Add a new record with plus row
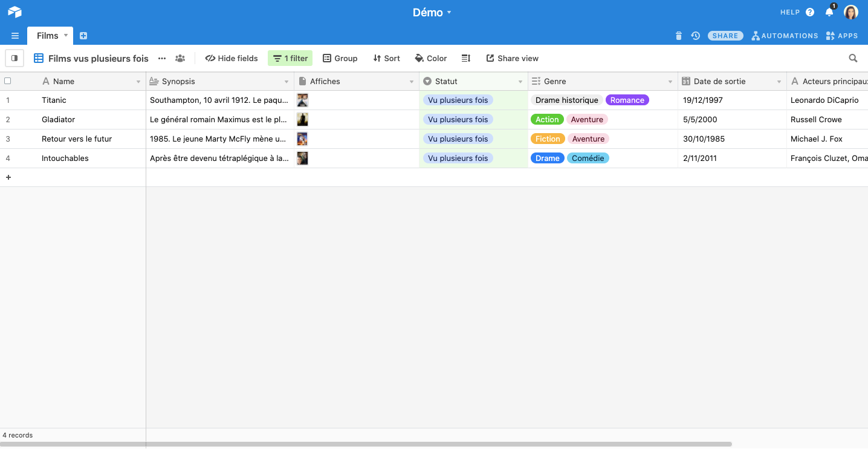Image resolution: width=868 pixels, height=449 pixels. click(x=8, y=177)
